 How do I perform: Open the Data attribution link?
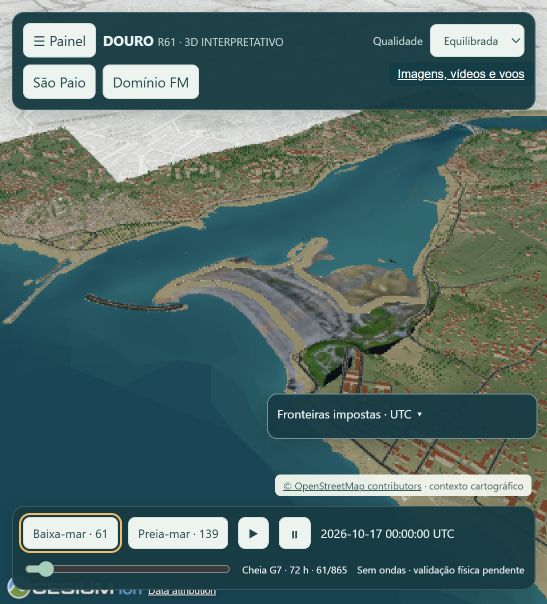[182, 591]
